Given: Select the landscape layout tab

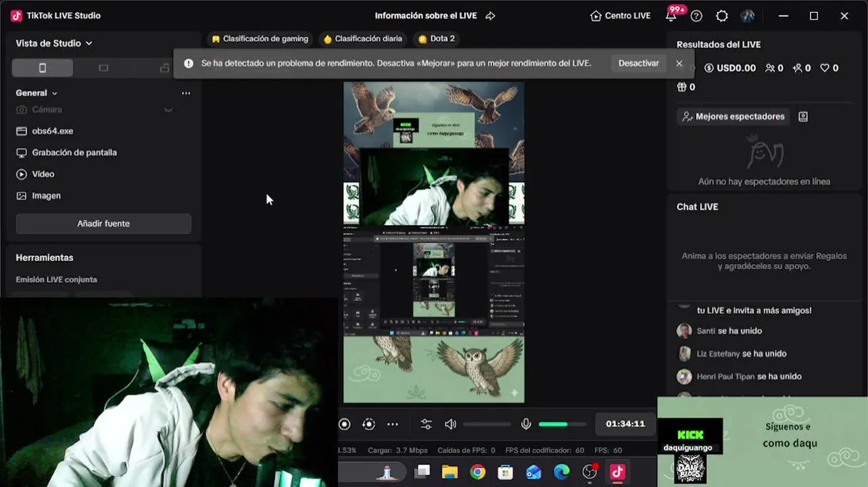Looking at the screenshot, I should tap(103, 68).
